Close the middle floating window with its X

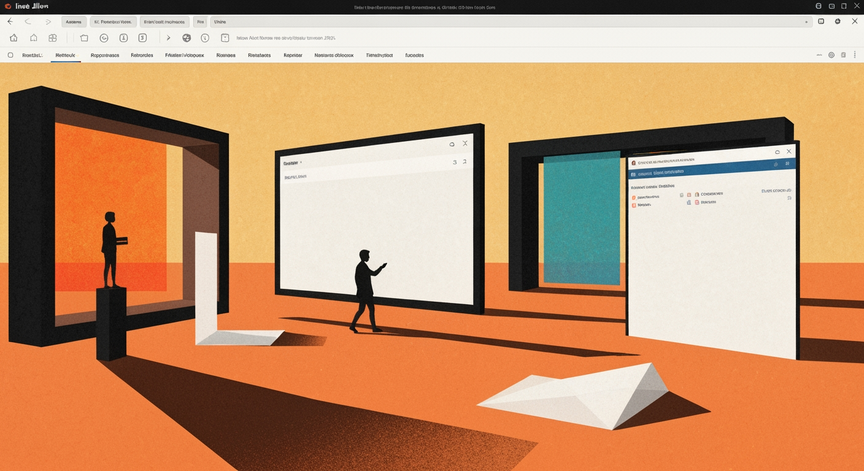point(465,143)
